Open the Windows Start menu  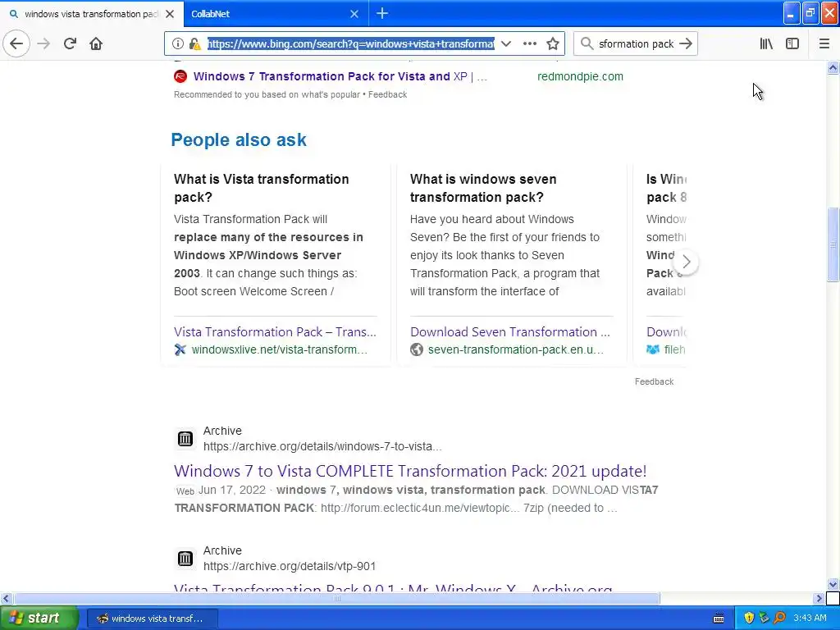tap(39, 618)
